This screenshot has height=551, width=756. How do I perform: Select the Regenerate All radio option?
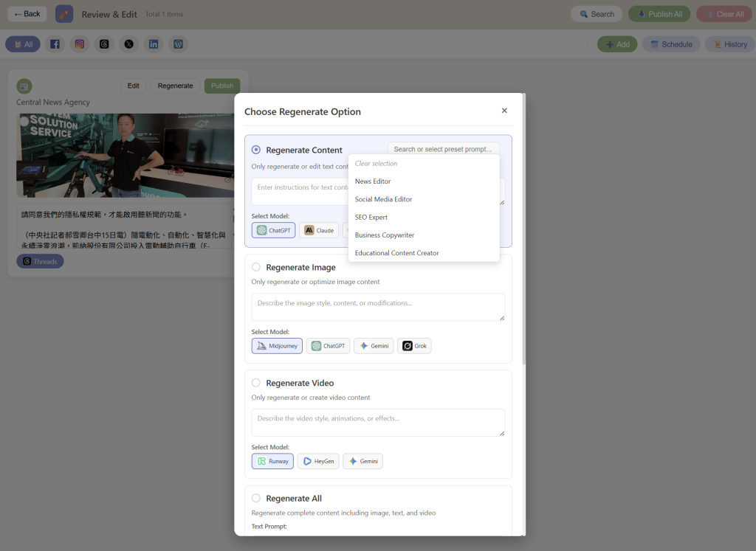(x=256, y=498)
